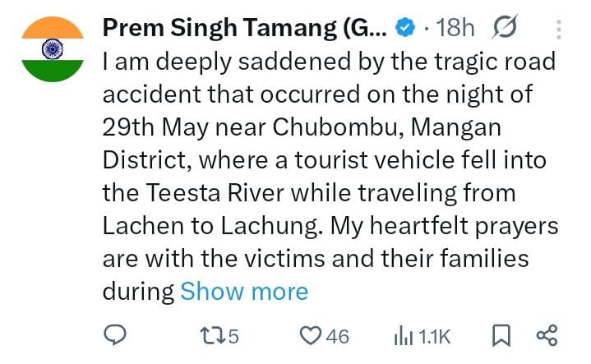Click the 1.1K views count
Viewport: 591px width, 364px height.
point(434,337)
